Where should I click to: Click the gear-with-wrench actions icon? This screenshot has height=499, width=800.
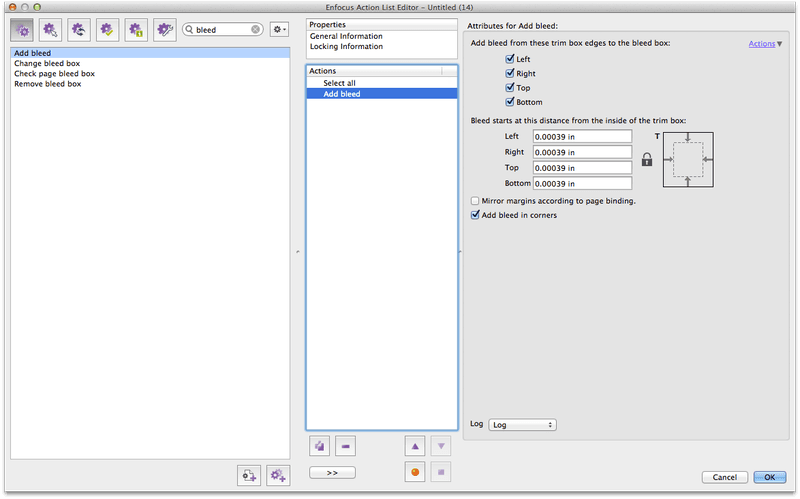(x=164, y=30)
